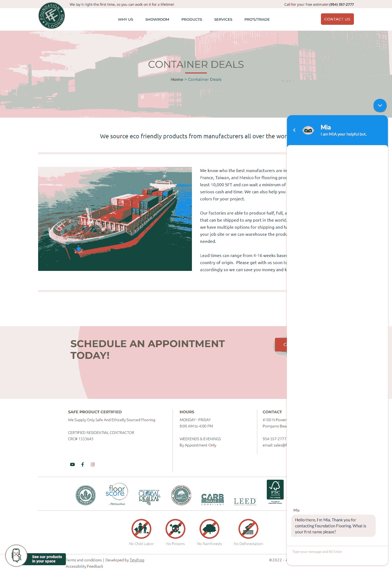Open the SERVICES menu
The width and height of the screenshot is (392, 572).
point(223,19)
